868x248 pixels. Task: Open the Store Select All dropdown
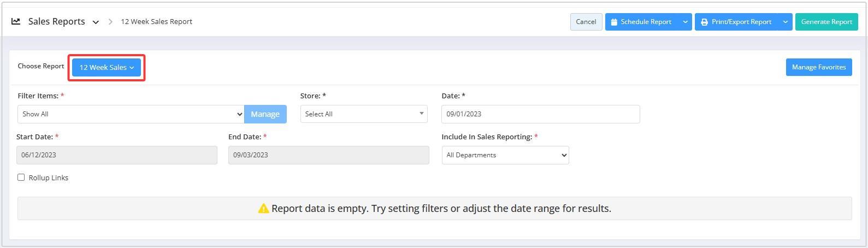pos(364,114)
